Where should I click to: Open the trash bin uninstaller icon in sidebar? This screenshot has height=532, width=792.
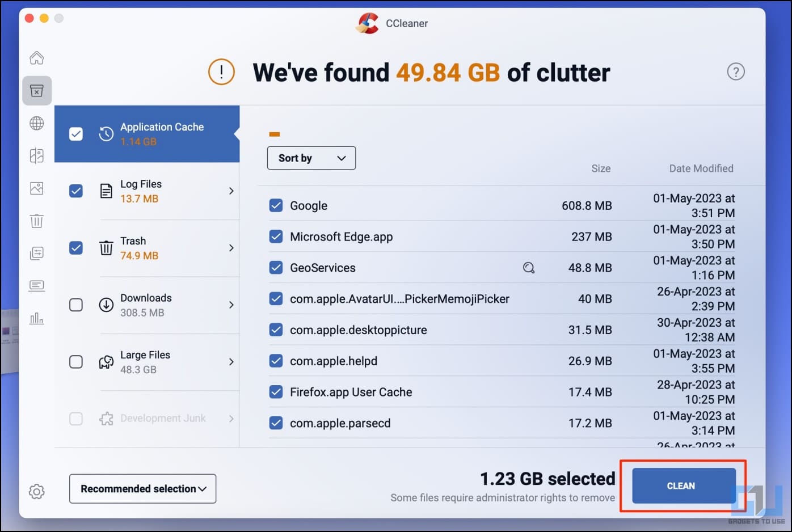tap(37, 221)
